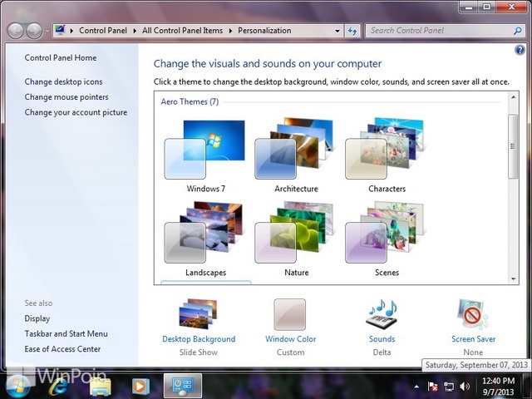Click the Control Panel address bar icon

(x=60, y=30)
